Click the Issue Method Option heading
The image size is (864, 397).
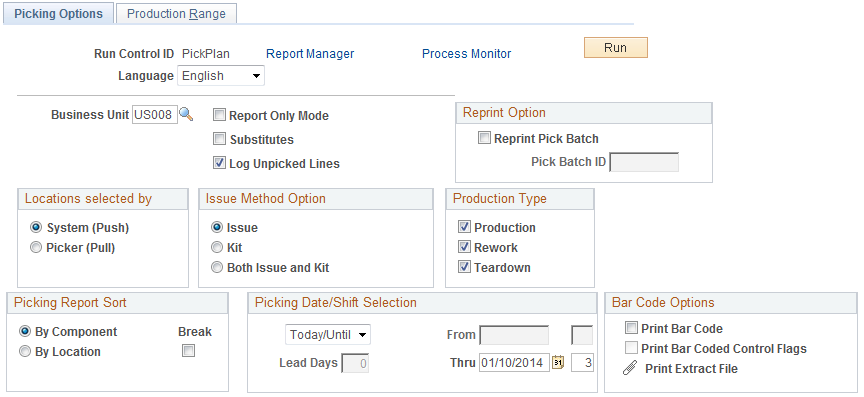(x=266, y=198)
